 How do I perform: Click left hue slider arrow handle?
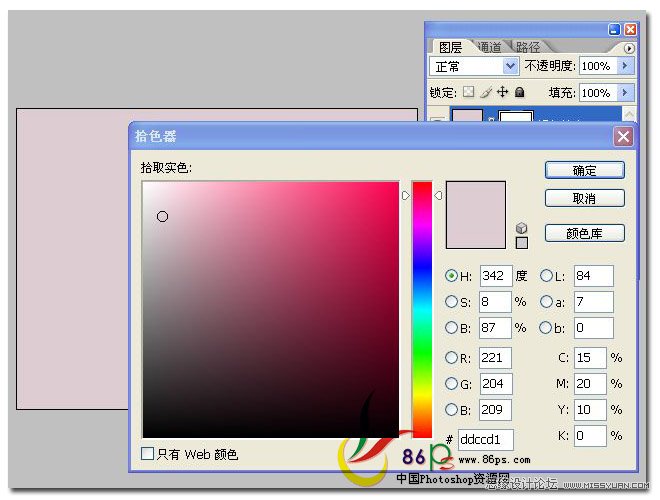405,196
